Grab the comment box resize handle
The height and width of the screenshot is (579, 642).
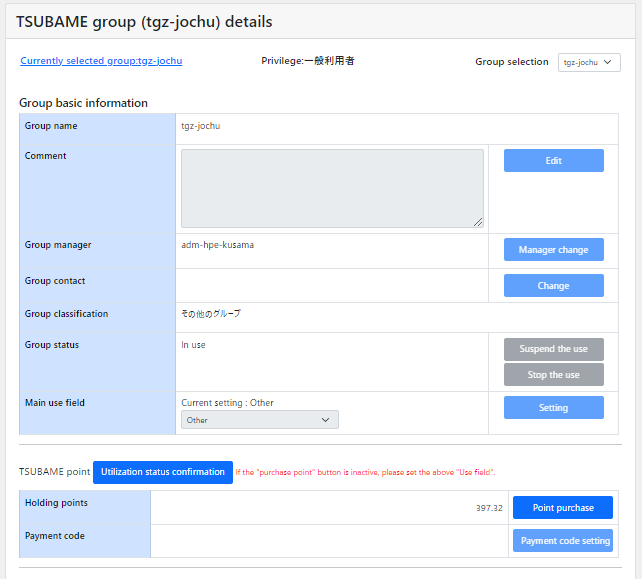(x=478, y=222)
